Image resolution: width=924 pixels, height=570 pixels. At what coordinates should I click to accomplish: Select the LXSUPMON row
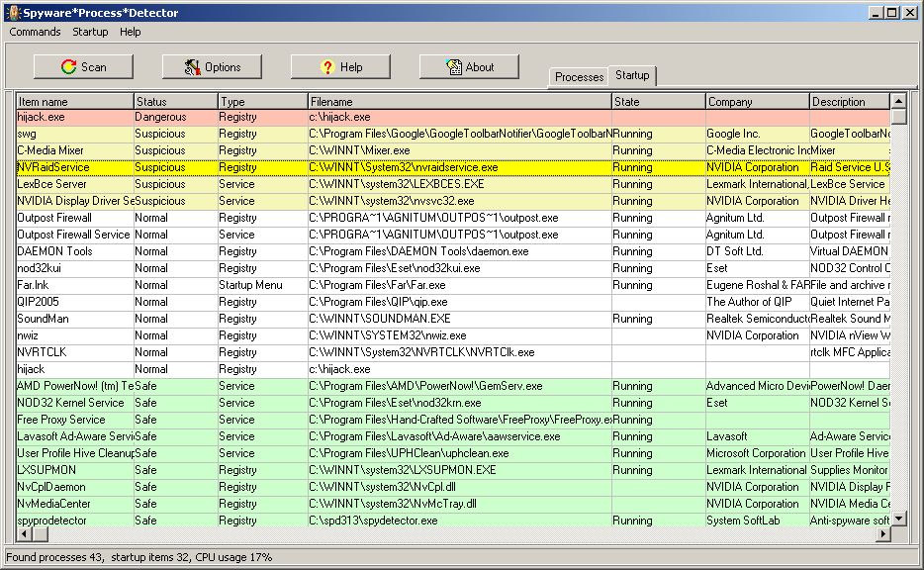coord(452,470)
